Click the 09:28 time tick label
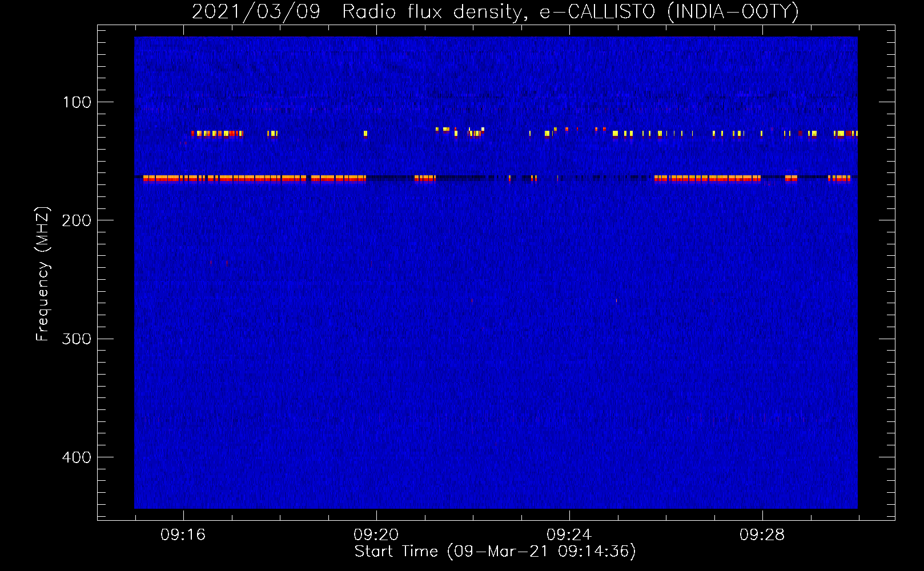This screenshot has height=571, width=924. point(762,535)
